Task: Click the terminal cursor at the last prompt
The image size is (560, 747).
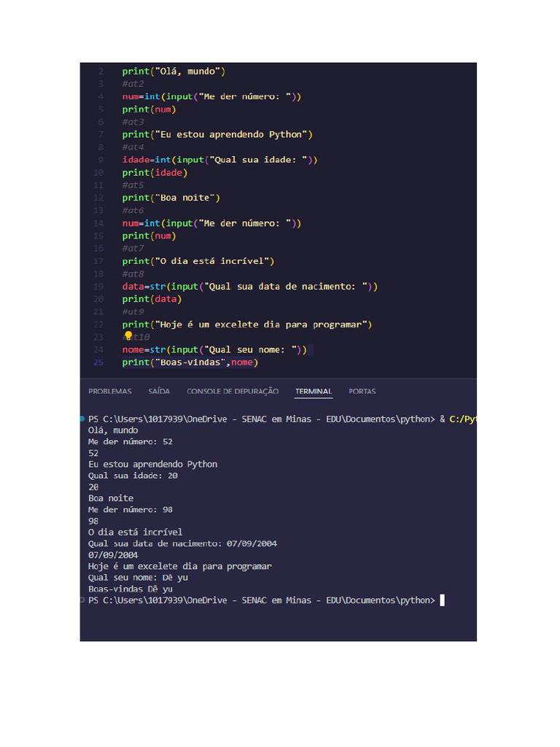Action: pos(442,600)
